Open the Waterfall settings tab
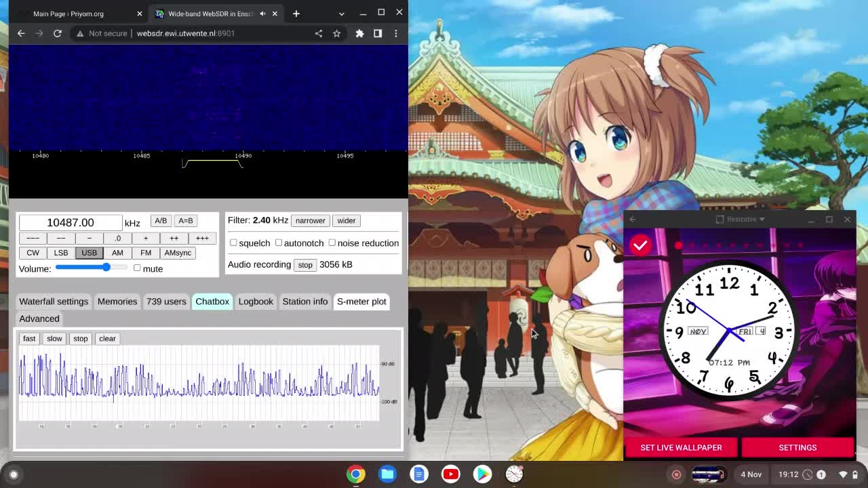Viewport: 868px width, 488px height. click(x=54, y=302)
